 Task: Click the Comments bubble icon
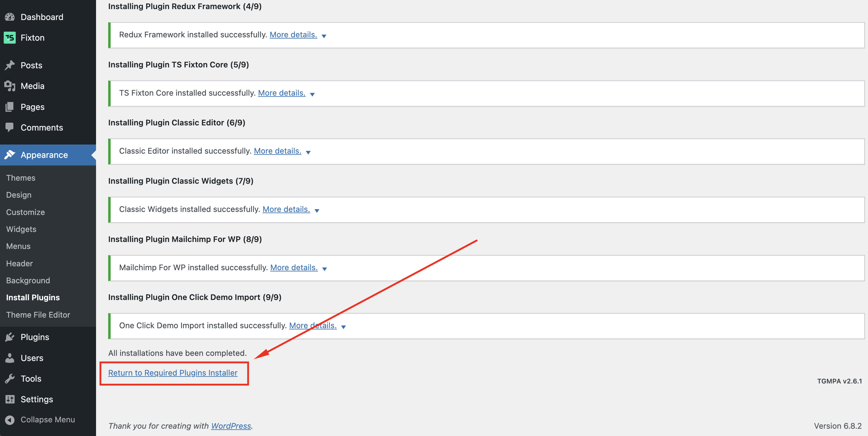pos(10,127)
